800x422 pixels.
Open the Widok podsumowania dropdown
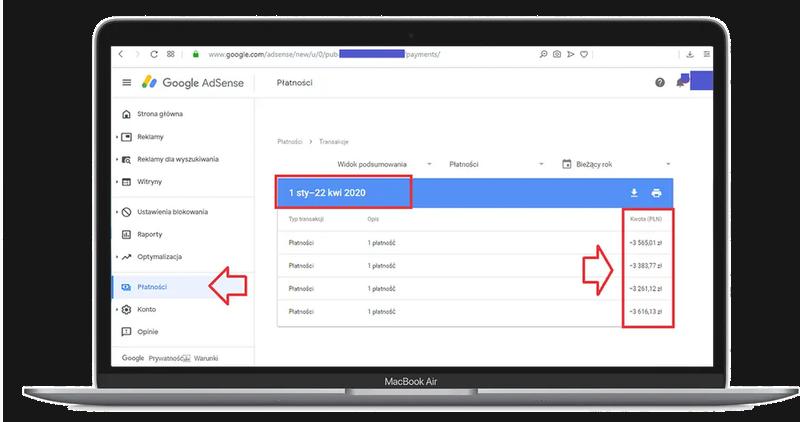tap(384, 164)
